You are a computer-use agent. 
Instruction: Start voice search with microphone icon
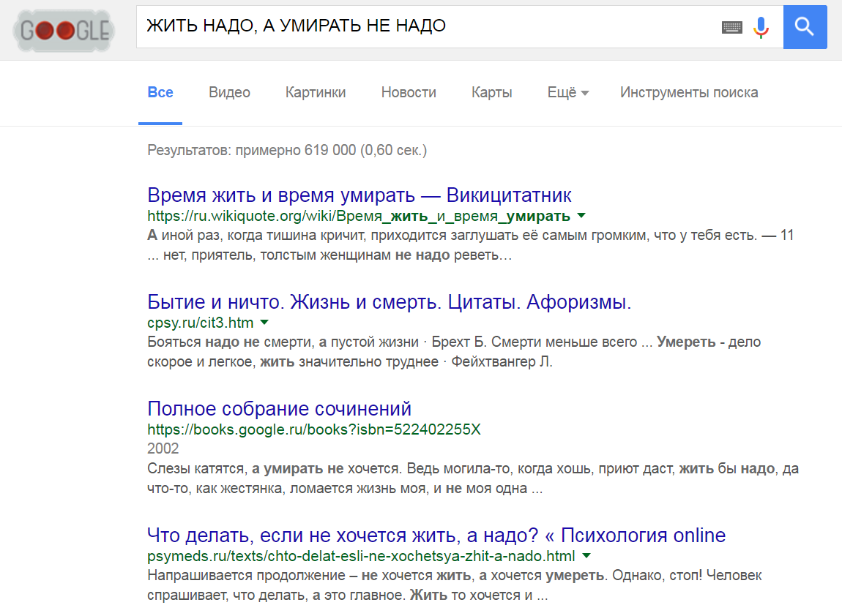[x=761, y=28]
